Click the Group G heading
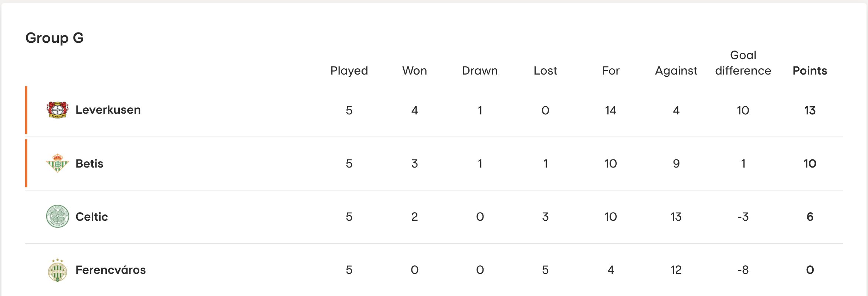This screenshot has height=296, width=868. coord(54,38)
